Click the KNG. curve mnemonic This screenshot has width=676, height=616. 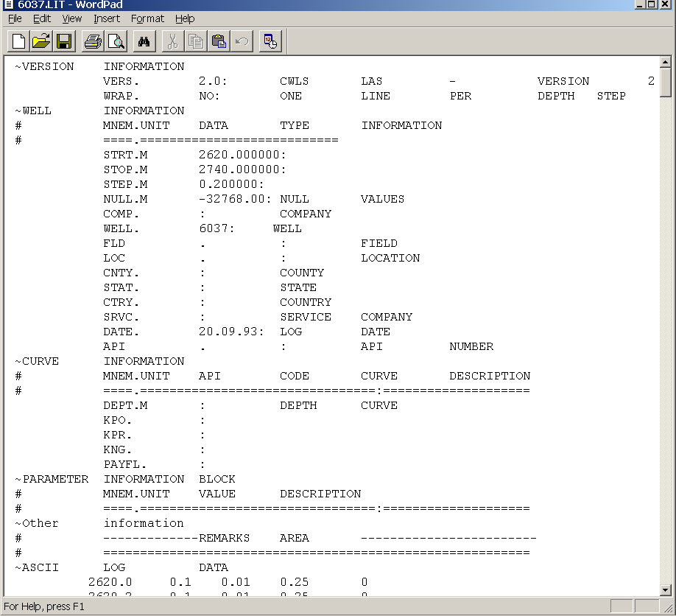(118, 449)
